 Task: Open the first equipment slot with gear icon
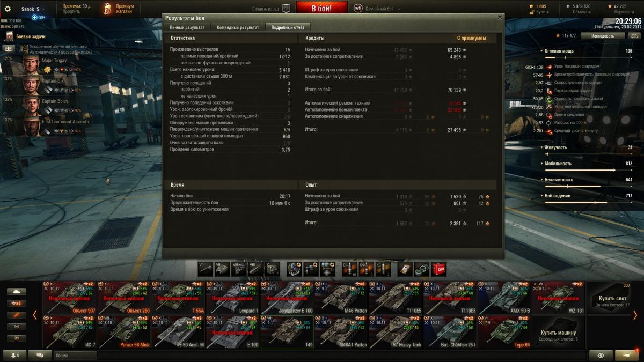pyautogui.click(x=294, y=269)
